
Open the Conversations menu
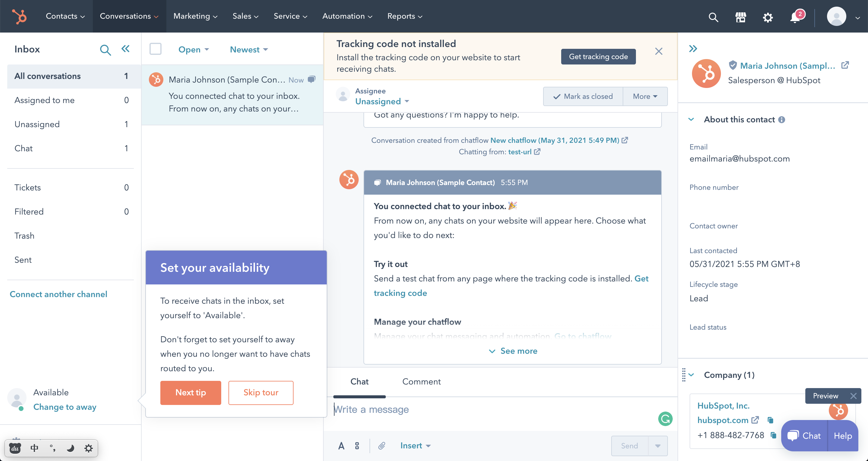point(129,16)
